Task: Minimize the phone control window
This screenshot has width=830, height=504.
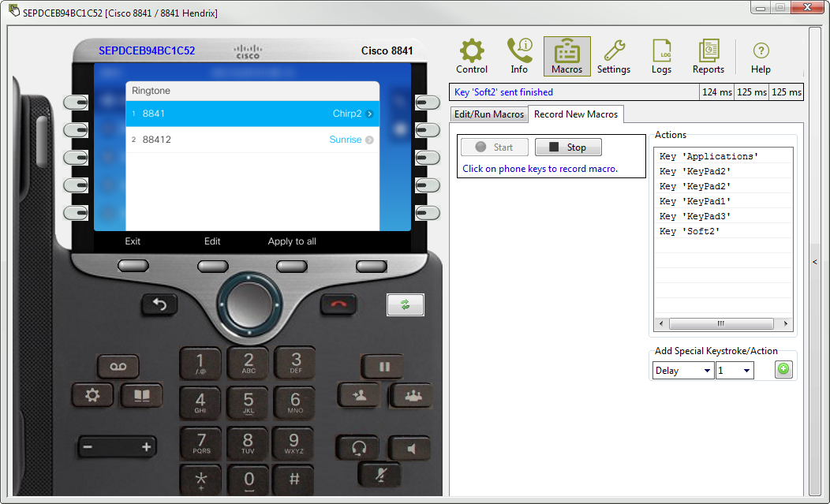Action: point(761,8)
